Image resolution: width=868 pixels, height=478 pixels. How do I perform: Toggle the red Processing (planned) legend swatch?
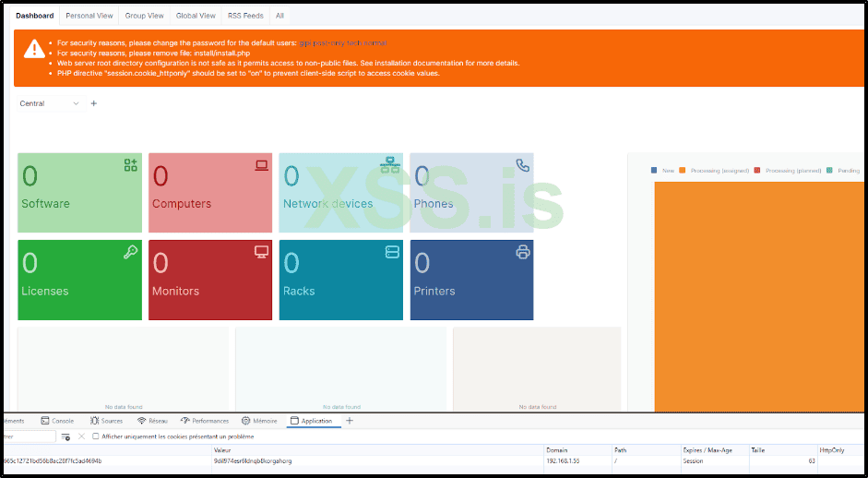pos(757,171)
